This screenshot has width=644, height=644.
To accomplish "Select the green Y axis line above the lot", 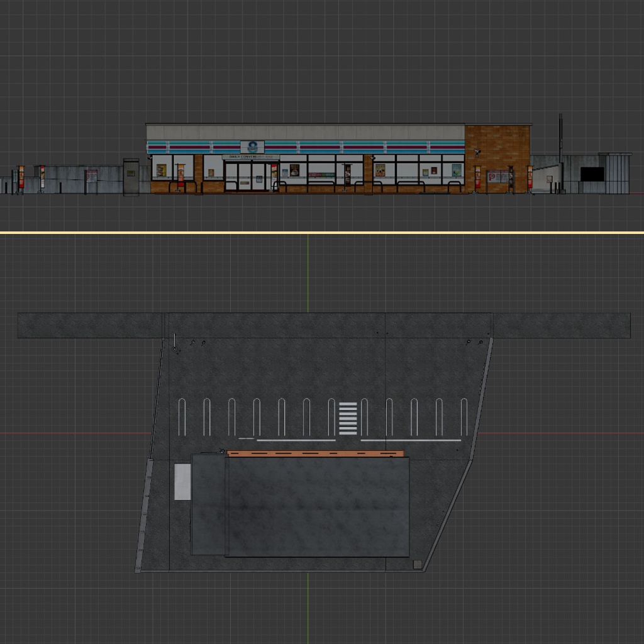I will click(x=308, y=273).
